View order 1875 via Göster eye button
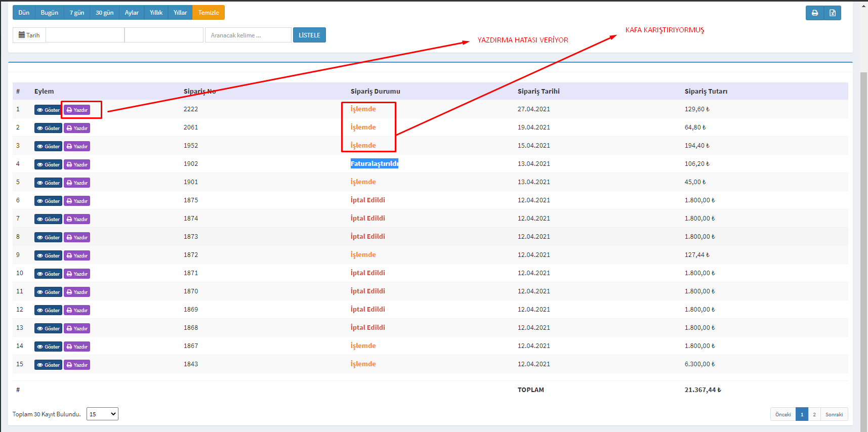 pos(48,201)
